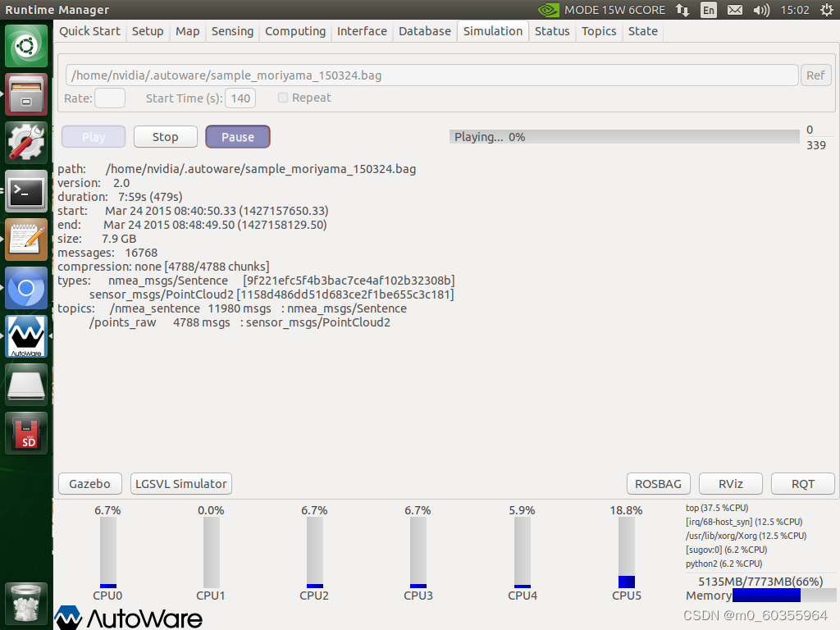840x630 pixels.
Task: Open the removable drive launcher icon
Action: [x=26, y=386]
